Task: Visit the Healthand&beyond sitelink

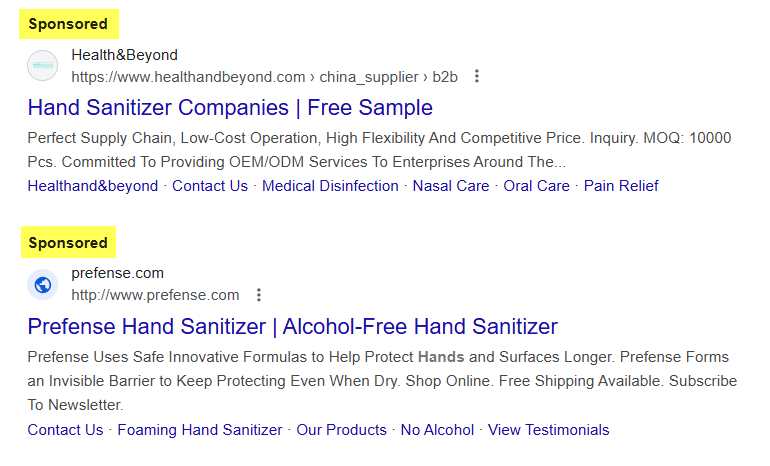Action: 93,186
